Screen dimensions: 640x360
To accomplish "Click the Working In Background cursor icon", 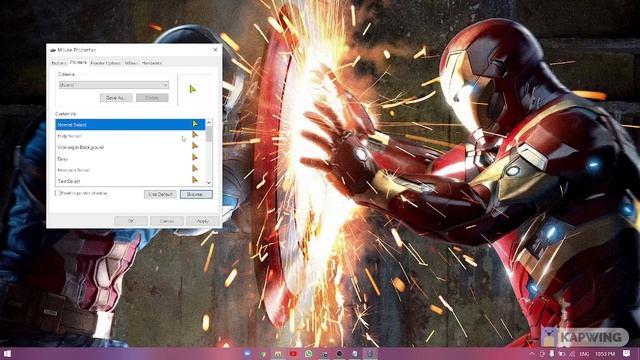I will [195, 146].
